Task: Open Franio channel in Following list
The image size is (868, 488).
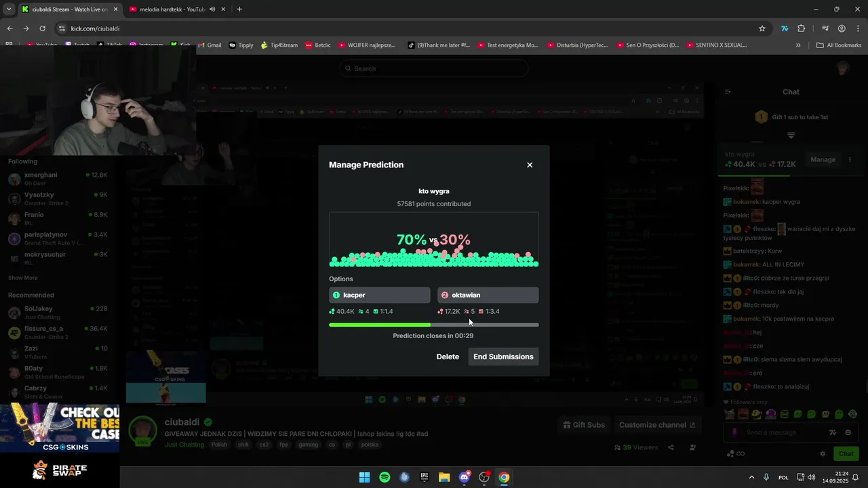Action: [58, 218]
